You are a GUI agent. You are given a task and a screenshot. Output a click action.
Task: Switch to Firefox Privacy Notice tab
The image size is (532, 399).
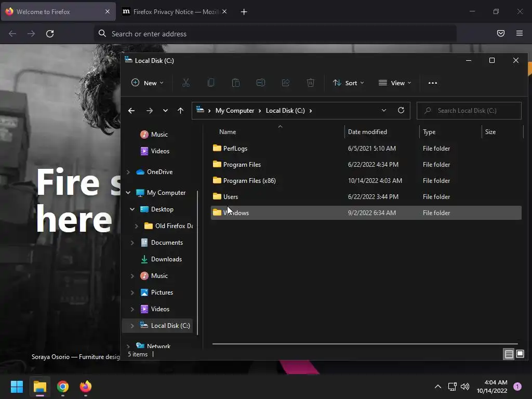click(175, 11)
